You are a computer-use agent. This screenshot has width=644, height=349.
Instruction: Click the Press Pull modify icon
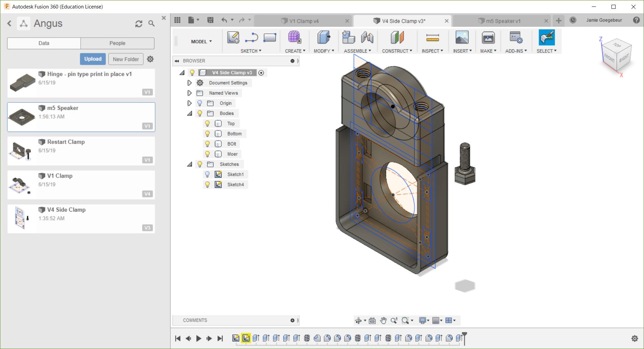coord(324,37)
